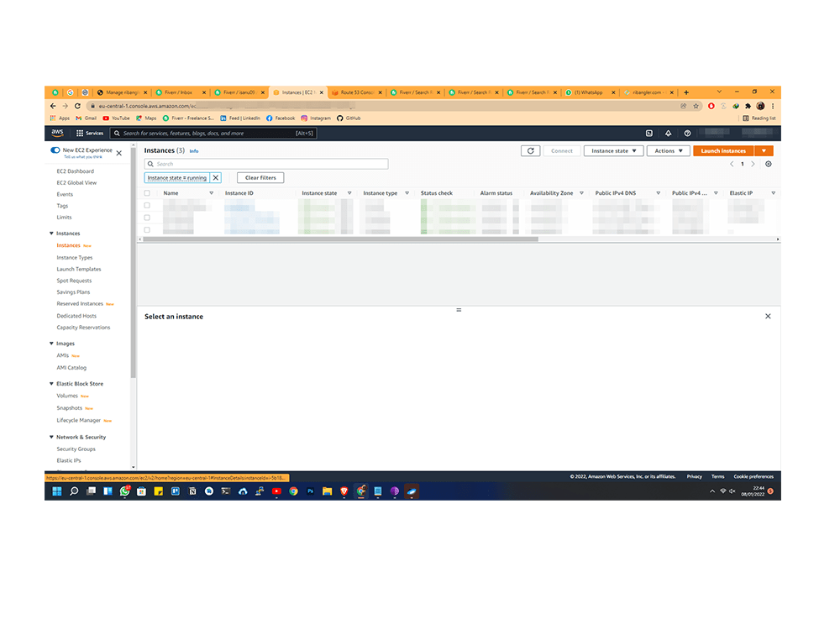
Task: Open YouTube from the taskbar
Action: (x=276, y=491)
